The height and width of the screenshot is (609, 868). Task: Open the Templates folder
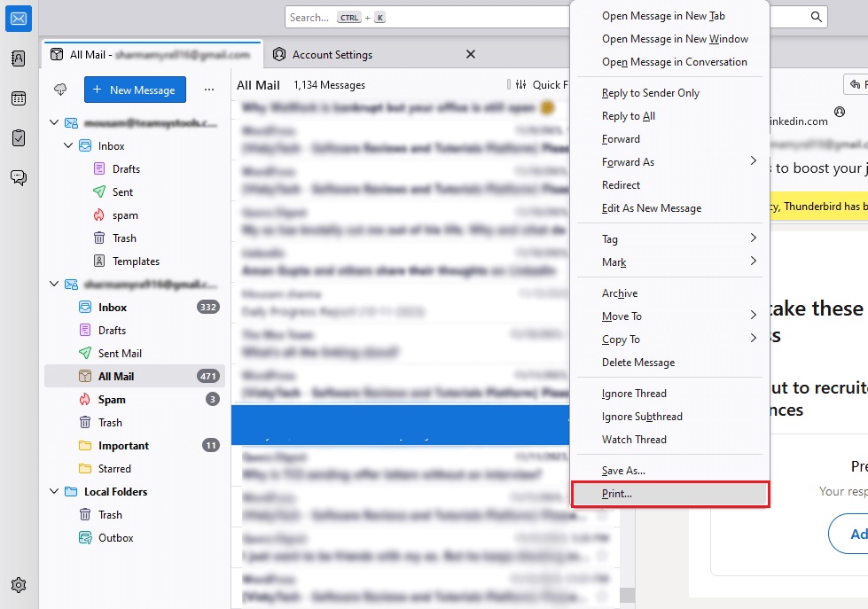point(136,262)
